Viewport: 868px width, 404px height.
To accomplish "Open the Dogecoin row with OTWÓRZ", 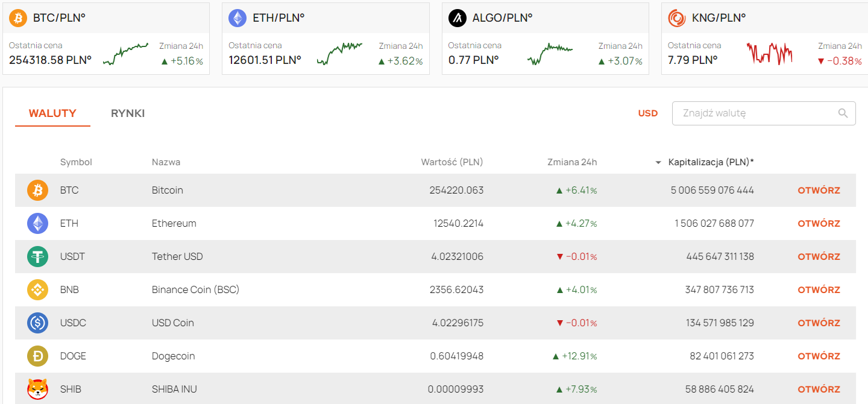I will [819, 356].
